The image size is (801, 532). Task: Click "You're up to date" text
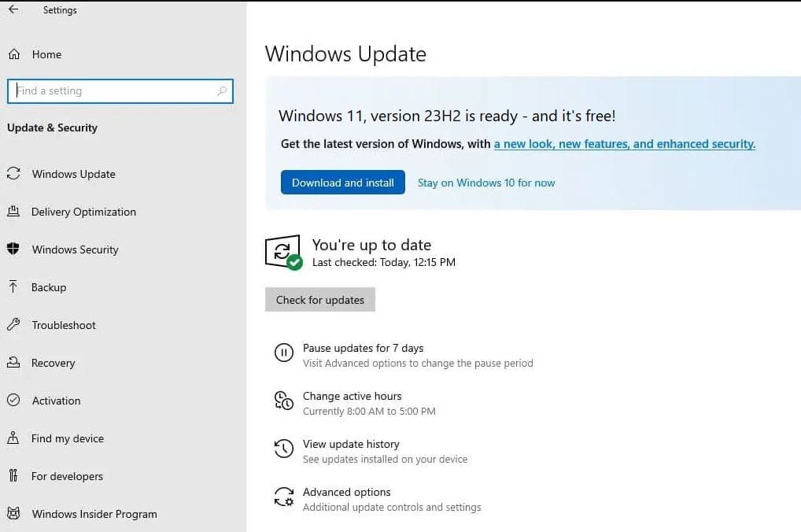point(371,246)
